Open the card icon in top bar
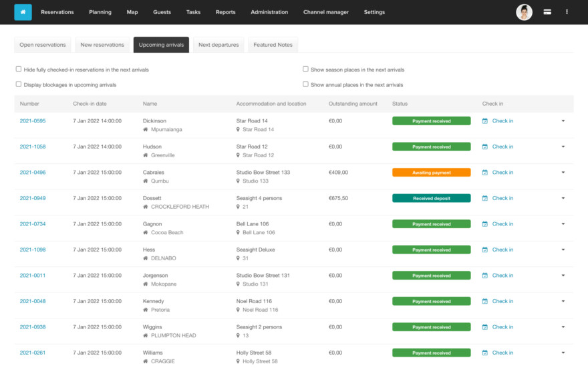Viewport: 588px width, 368px height. [x=547, y=12]
